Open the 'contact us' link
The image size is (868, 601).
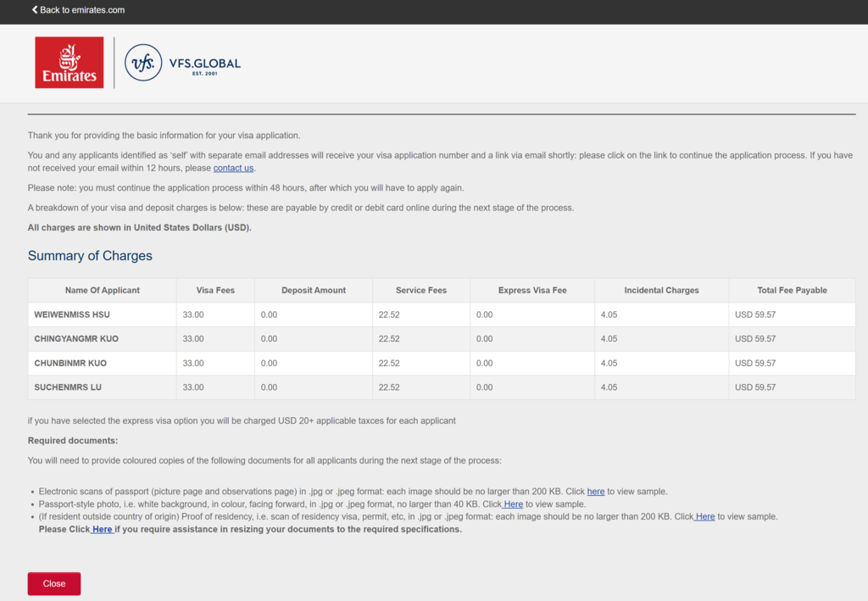tap(233, 168)
